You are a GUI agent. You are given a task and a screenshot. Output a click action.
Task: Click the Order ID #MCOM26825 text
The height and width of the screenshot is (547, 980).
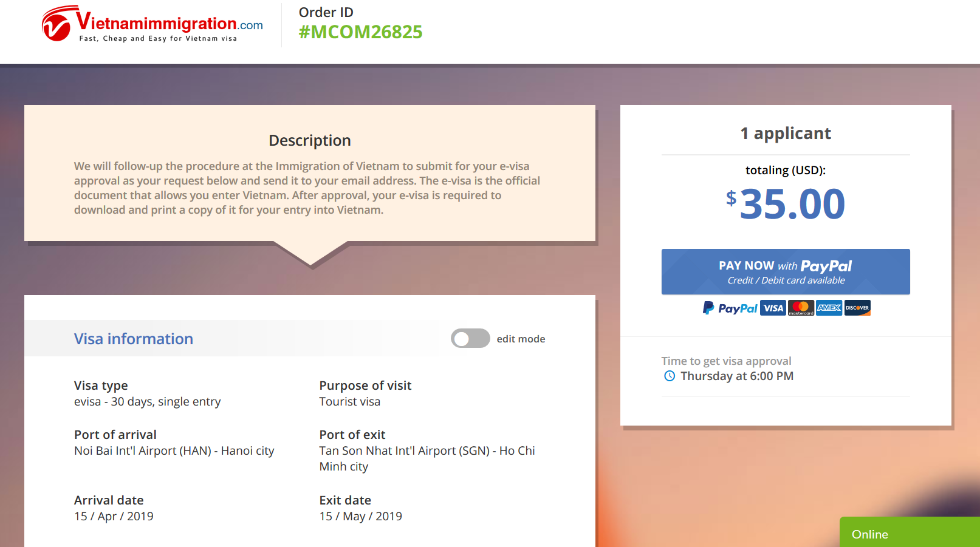point(360,32)
